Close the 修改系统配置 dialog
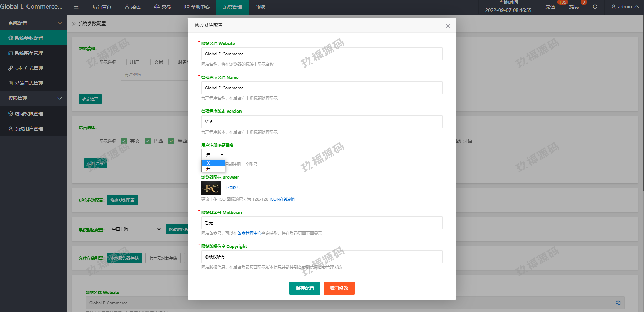Screen dimensions: 644x312 point(448,26)
